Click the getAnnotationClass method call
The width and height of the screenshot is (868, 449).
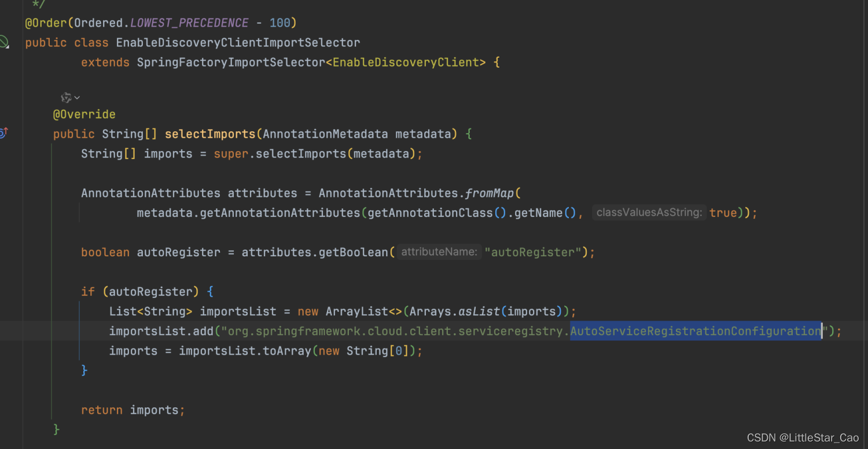430,213
